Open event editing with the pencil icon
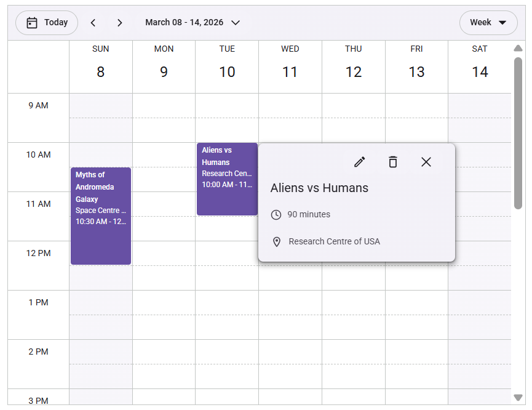This screenshot has width=532, height=410. [x=359, y=162]
